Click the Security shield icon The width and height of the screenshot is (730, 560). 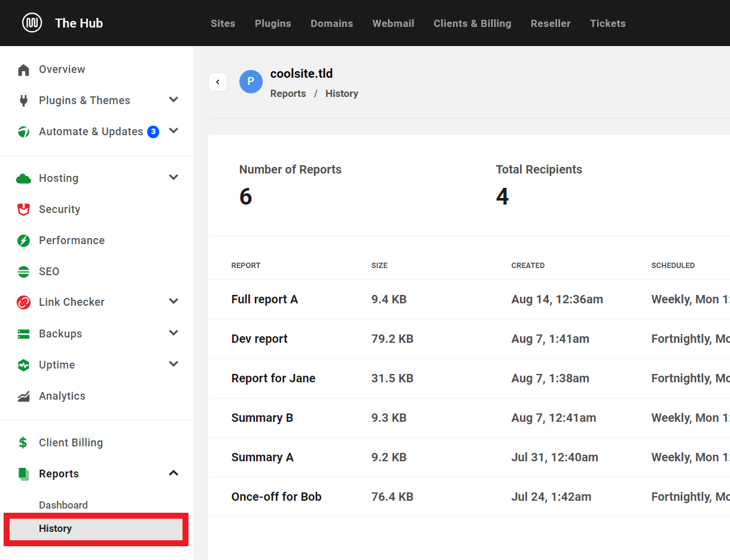tap(23, 209)
